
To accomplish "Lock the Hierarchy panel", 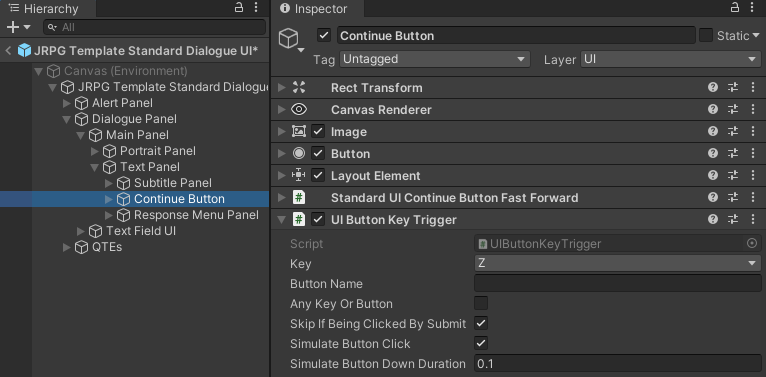I will pos(239,7).
